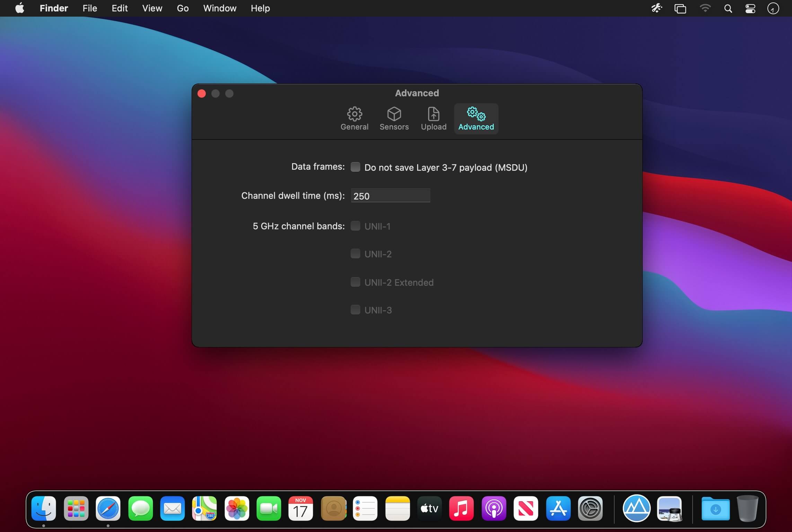Toggle the UNII-1 channel band checkbox
Viewport: 792px width, 532px height.
click(x=355, y=226)
